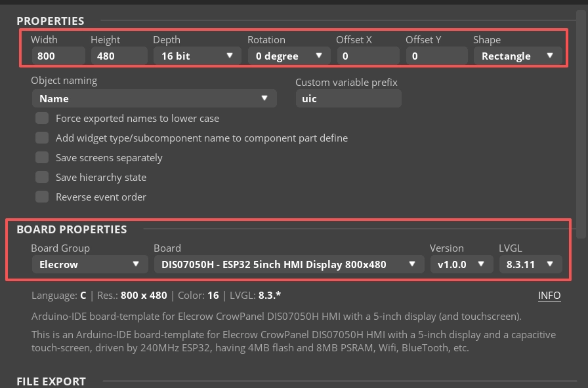Image resolution: width=588 pixels, height=388 pixels.
Task: Click the FILE EXPORT section heading
Action: 51,381
